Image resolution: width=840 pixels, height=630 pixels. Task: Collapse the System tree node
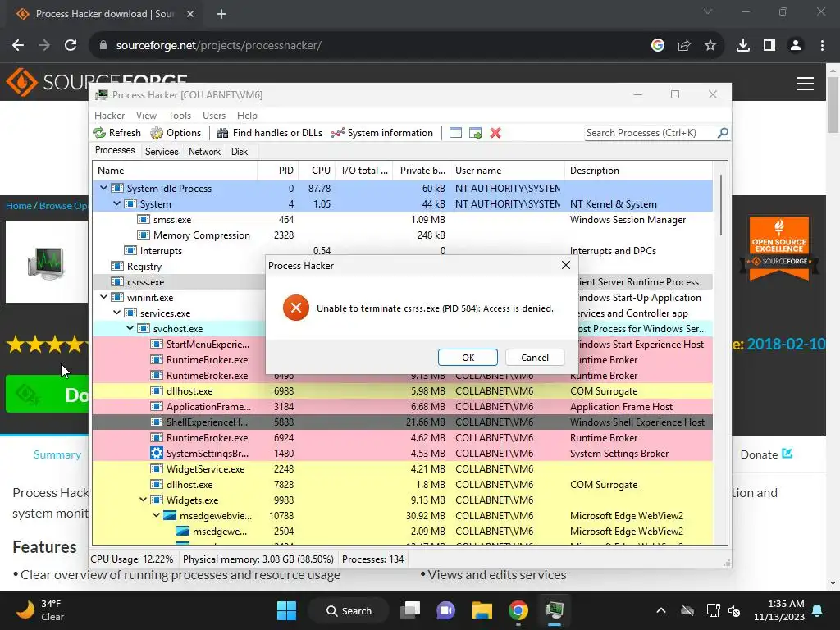click(x=116, y=203)
